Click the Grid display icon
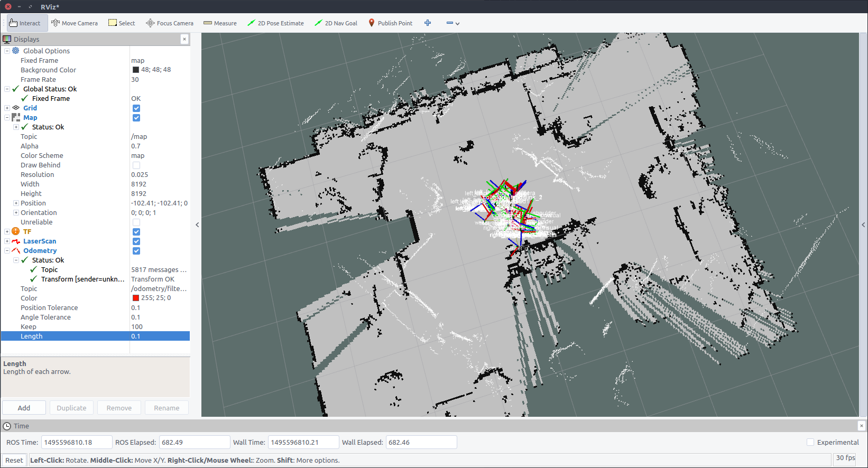This screenshot has width=868, height=468. click(16, 108)
